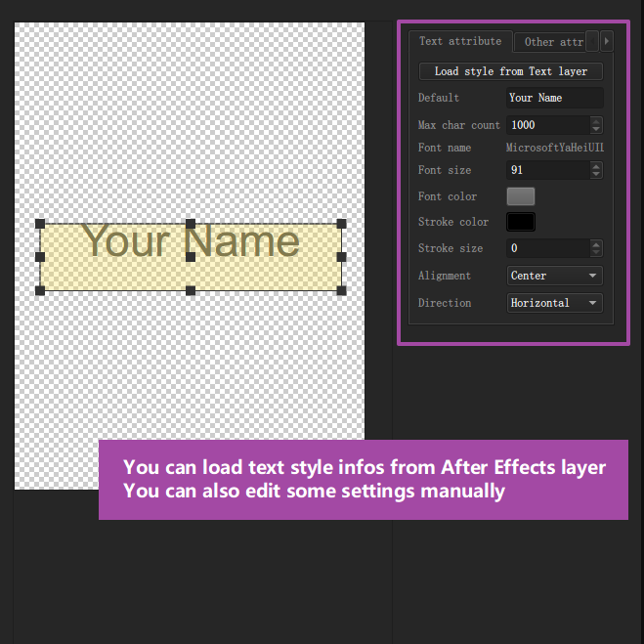The height and width of the screenshot is (644, 644).
Task: Open the Direction dropdown
Action: coord(554,303)
